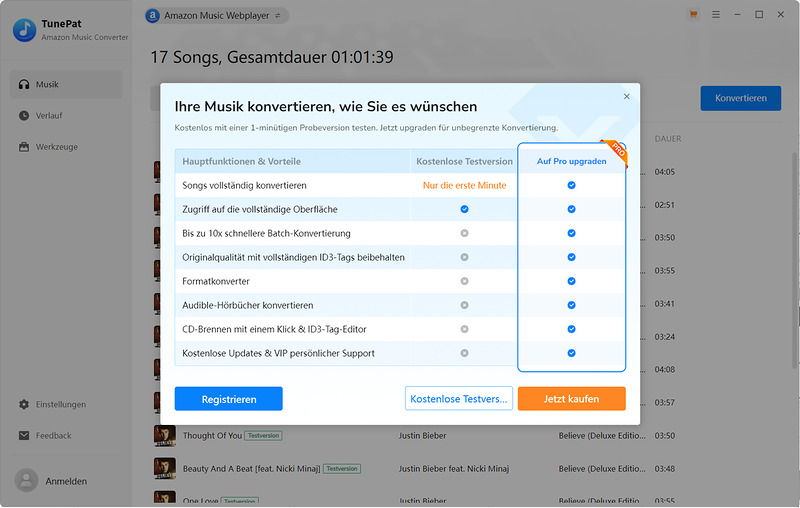Click the headphones icon beside Musik

click(24, 84)
